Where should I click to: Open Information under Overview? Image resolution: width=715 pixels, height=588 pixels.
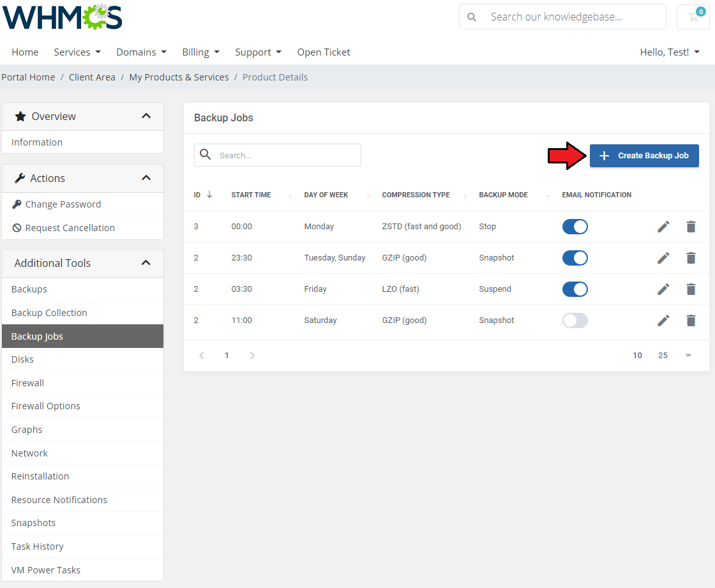tap(82, 142)
